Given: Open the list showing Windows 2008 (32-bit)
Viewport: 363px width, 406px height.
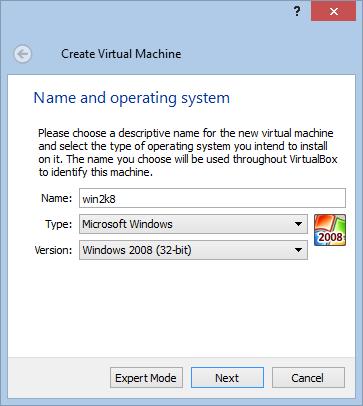Looking at the screenshot, I should [x=193, y=250].
